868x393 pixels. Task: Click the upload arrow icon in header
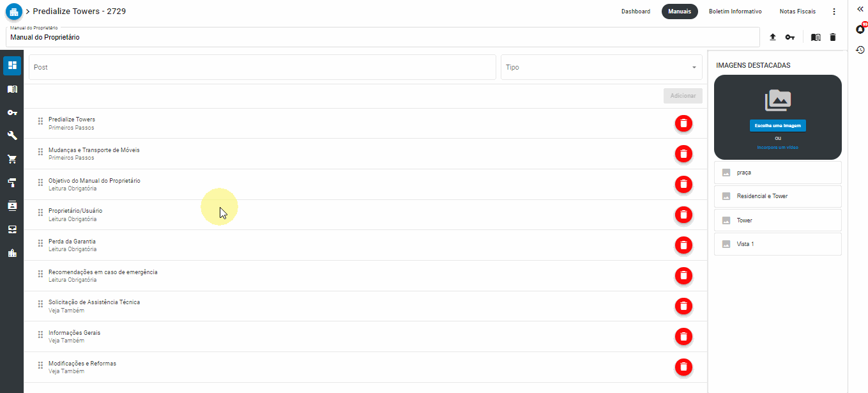point(773,37)
